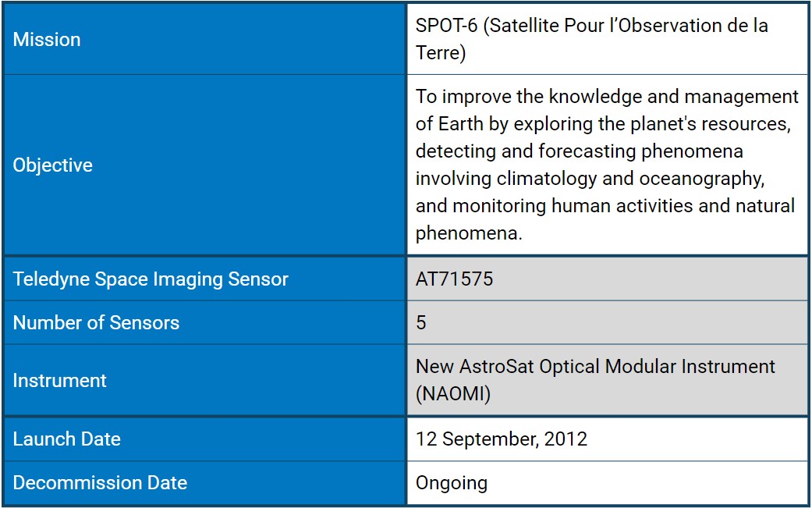The image size is (812, 508).
Task: Select the objective description paragraph
Action: tap(606, 165)
